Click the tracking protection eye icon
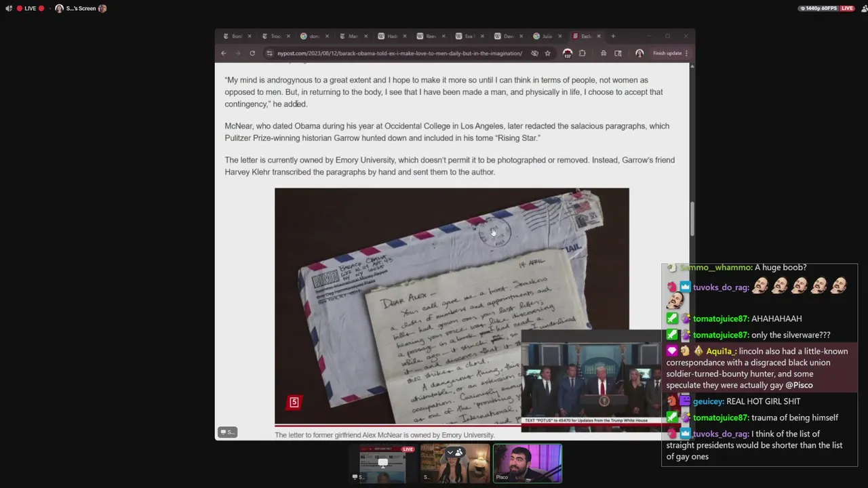The height and width of the screenshot is (488, 868). (534, 54)
